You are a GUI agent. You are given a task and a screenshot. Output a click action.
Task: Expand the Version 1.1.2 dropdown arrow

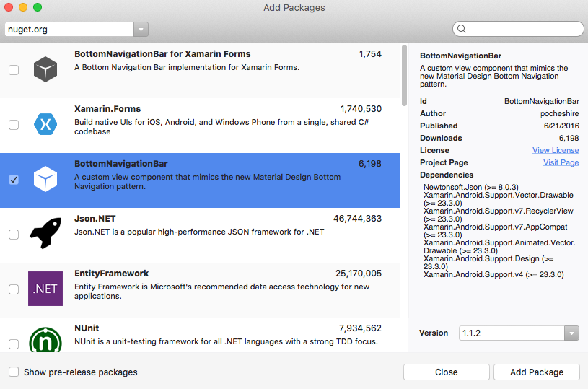571,333
